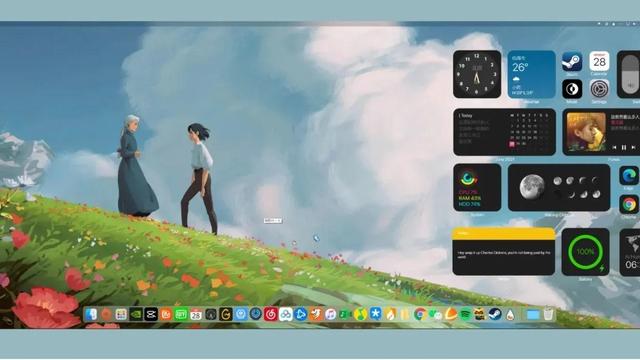Open the orange bird app in the dock
Viewport: 640px width, 360px height.
[316, 314]
